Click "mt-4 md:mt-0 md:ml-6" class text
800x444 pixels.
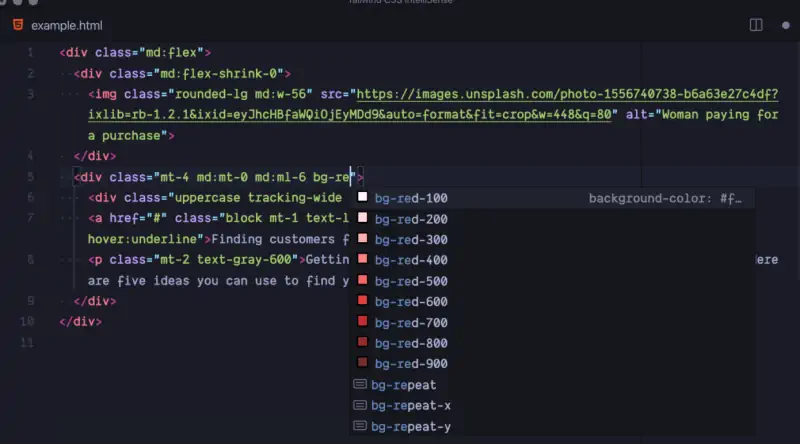233,177
